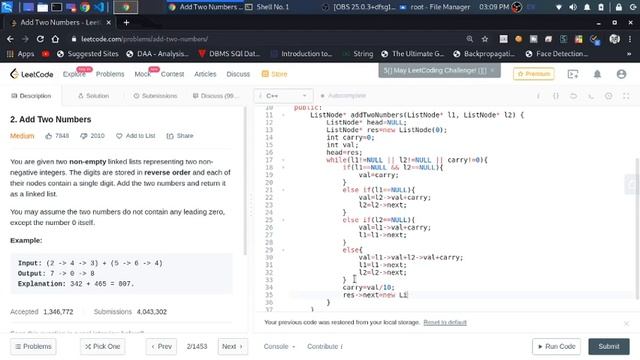640x360 pixels.
Task: Open a new browser tab
Action: pyautogui.click(x=126, y=23)
